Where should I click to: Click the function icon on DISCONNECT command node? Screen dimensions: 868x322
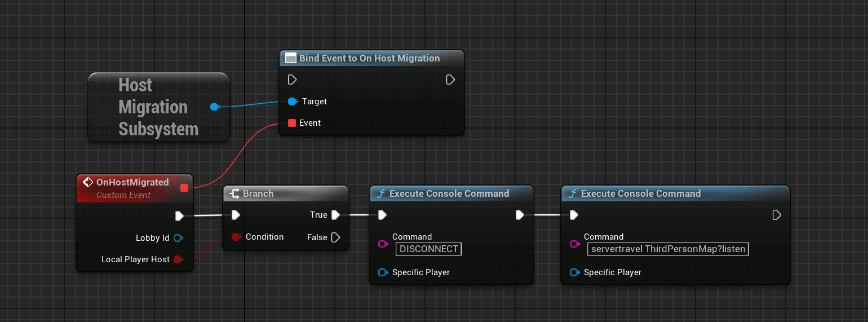(x=381, y=193)
